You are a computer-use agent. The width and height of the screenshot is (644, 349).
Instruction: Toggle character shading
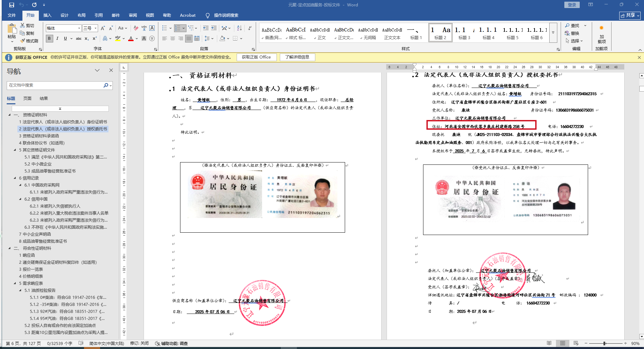click(x=144, y=38)
